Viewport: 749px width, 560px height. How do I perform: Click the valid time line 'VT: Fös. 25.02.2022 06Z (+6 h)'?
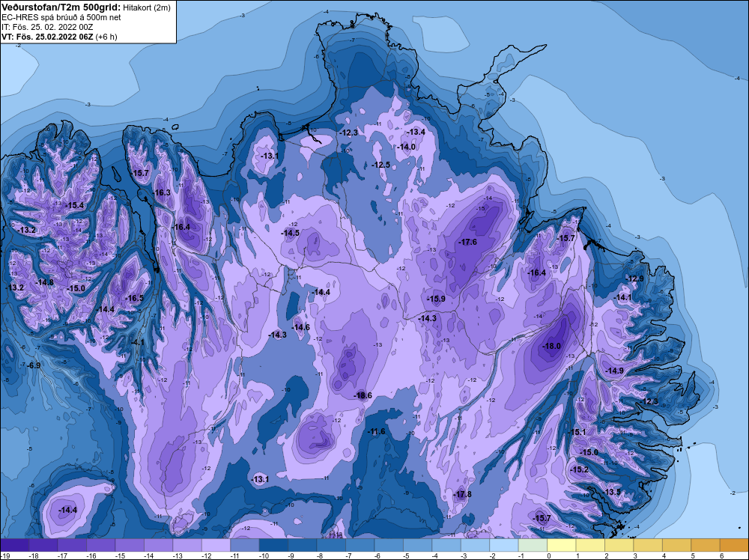click(x=59, y=36)
